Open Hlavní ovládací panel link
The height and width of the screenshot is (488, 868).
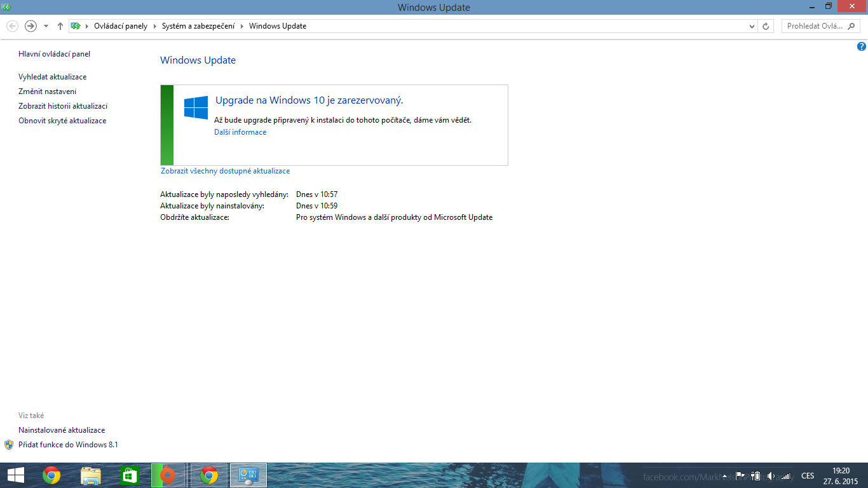(55, 54)
